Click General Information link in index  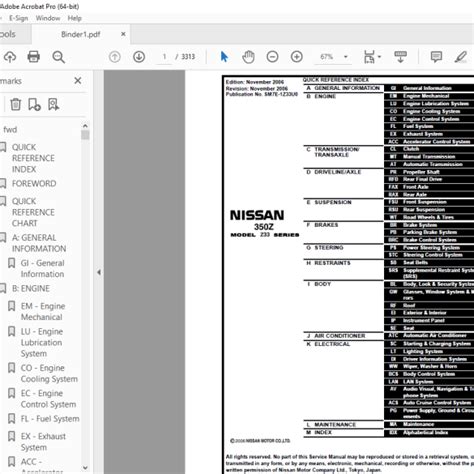point(427,88)
